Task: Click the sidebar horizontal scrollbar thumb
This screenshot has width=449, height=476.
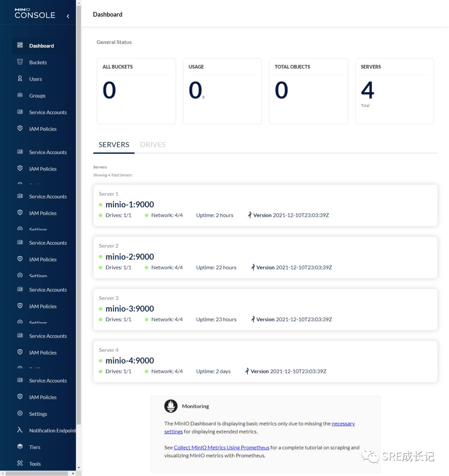Action: coord(37,473)
